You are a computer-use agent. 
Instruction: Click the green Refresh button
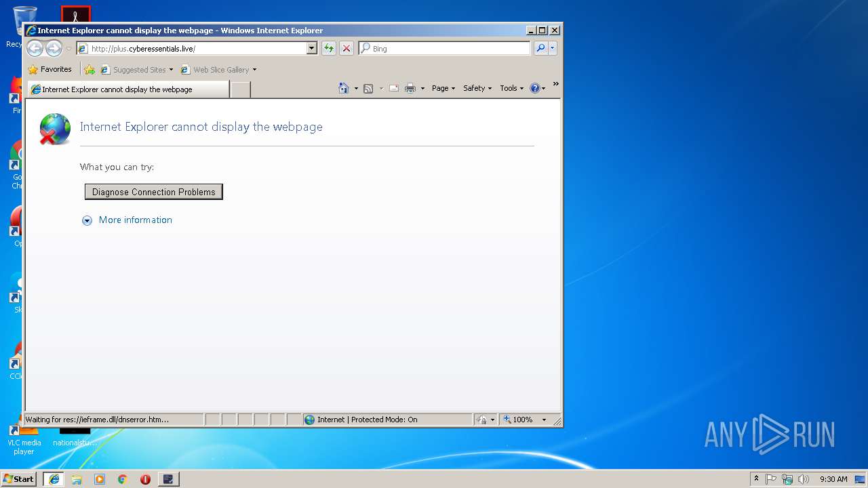pos(329,48)
